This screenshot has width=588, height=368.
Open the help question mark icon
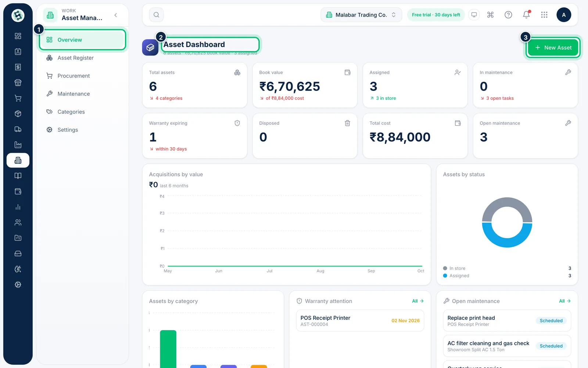508,15
